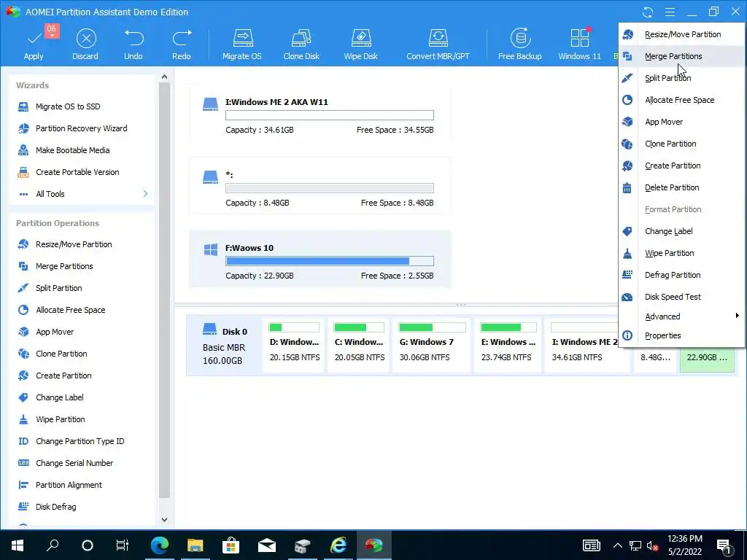Select G: Windows 7 partition block
Screen dimensions: 747x560
pyautogui.click(x=432, y=345)
